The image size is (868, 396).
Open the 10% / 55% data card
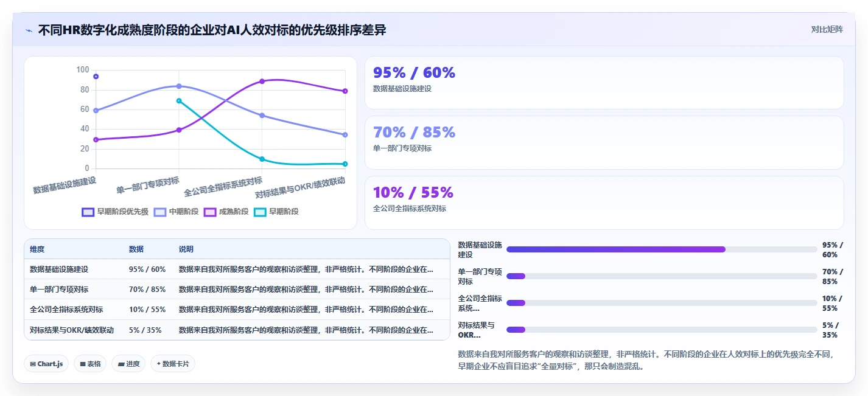click(x=604, y=203)
